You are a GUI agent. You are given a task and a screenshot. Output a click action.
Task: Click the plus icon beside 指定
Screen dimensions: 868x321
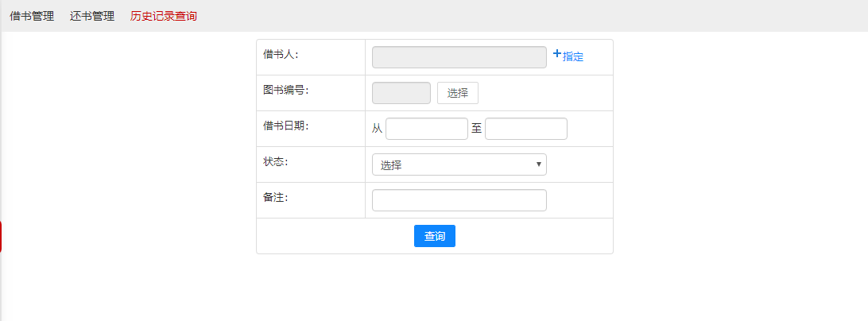point(557,54)
